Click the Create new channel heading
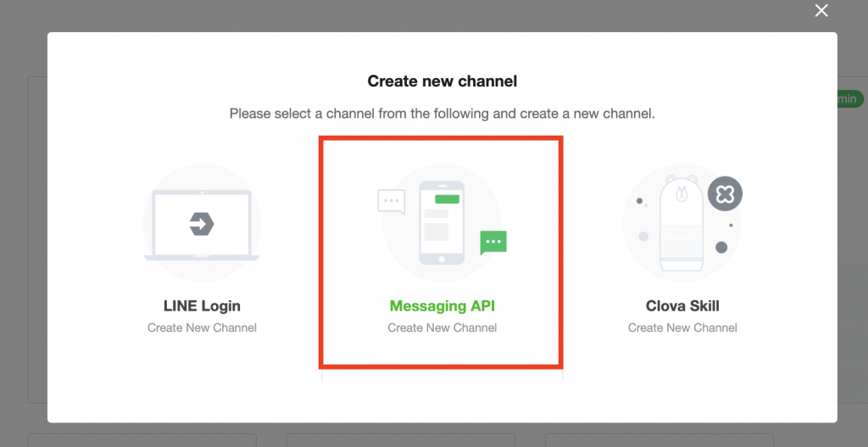Viewport: 868px width, 447px height. pos(442,81)
